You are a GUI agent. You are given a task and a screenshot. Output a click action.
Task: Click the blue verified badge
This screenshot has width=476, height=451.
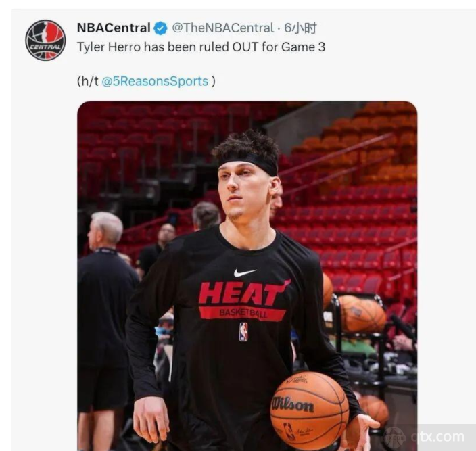[160, 28]
